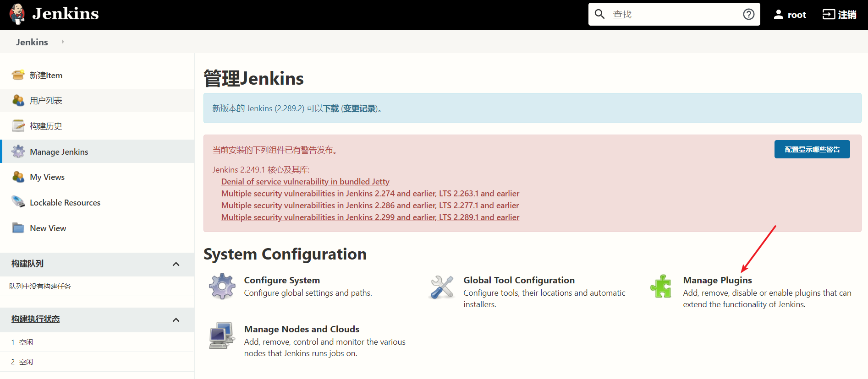Open the 变更记录 changelog link

[359, 108]
